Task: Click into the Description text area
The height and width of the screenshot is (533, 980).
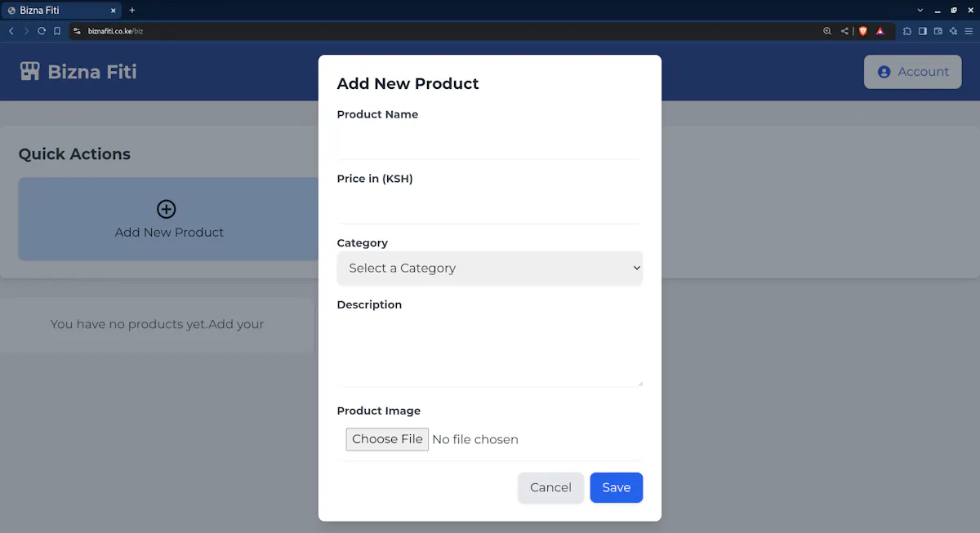Action: tap(490, 351)
